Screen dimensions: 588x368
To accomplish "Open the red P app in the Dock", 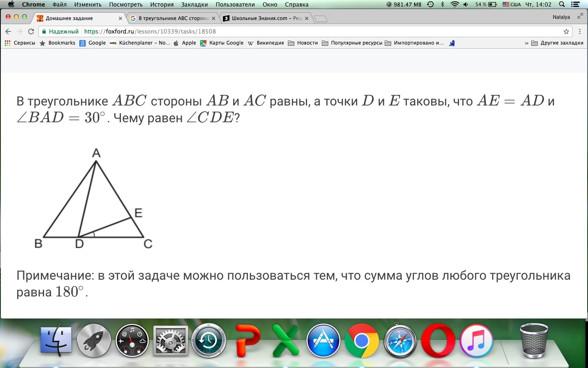I will [x=247, y=341].
